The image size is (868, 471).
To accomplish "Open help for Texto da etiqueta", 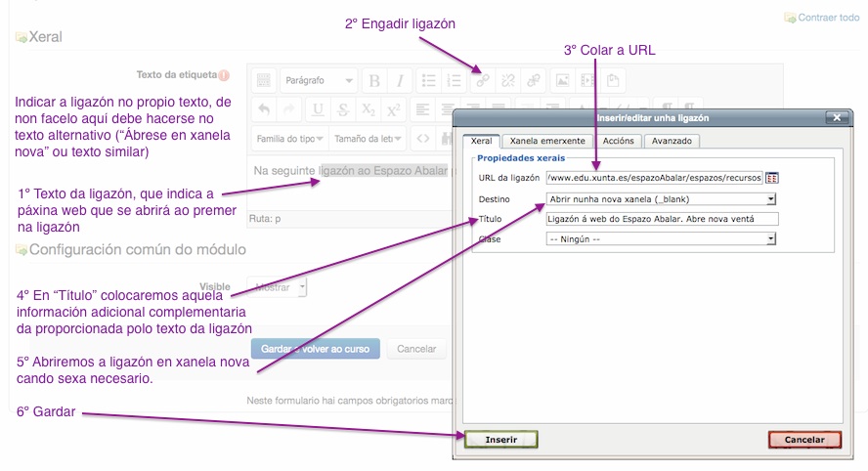I will [x=224, y=75].
